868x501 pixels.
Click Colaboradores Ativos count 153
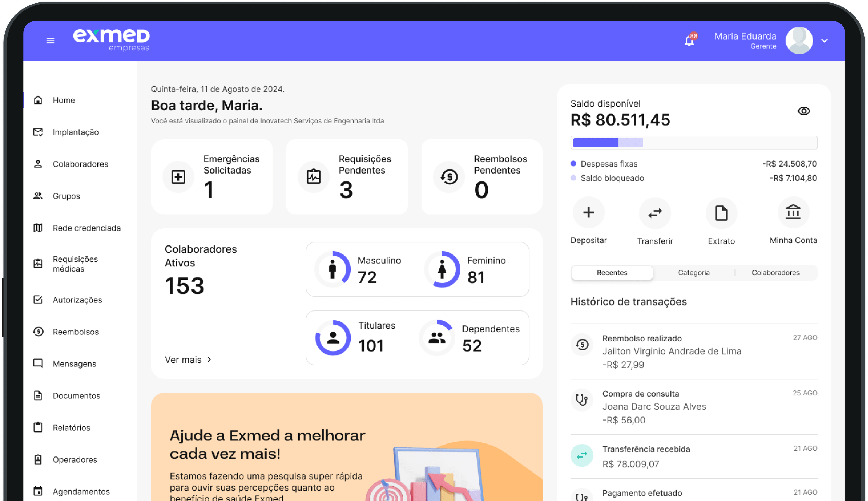click(x=184, y=286)
